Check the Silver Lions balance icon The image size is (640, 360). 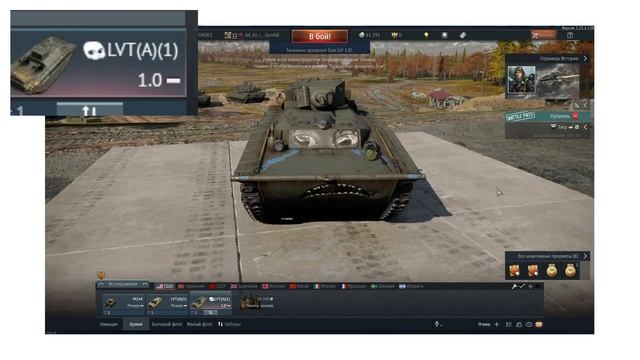362,36
